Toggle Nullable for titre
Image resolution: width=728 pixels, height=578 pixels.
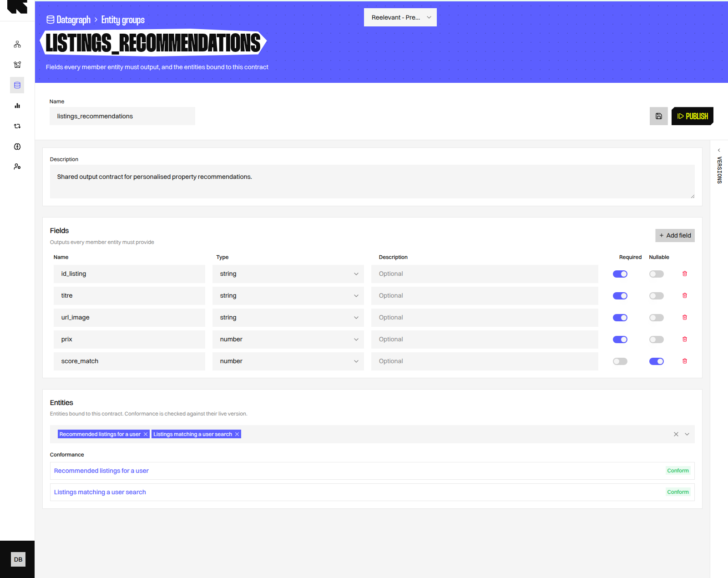point(657,296)
